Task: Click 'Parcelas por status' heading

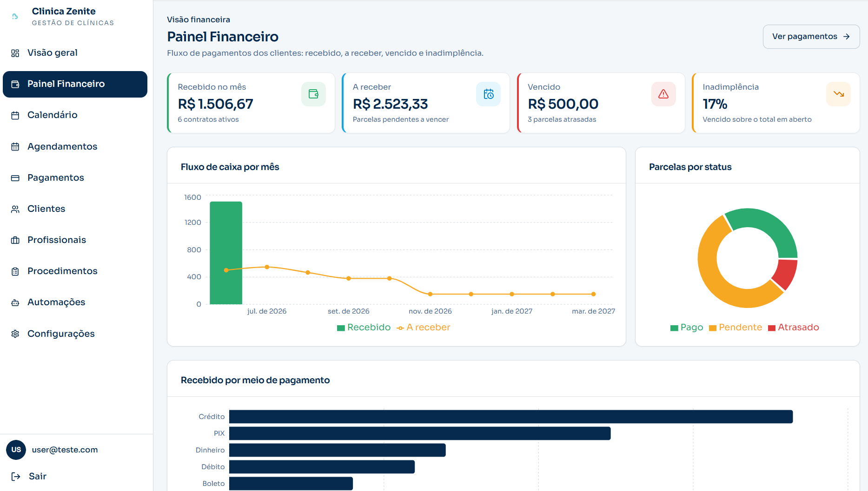Action: (x=690, y=167)
